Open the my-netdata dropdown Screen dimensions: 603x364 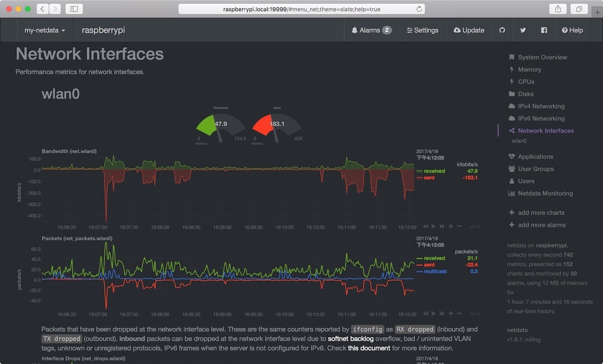coord(45,30)
